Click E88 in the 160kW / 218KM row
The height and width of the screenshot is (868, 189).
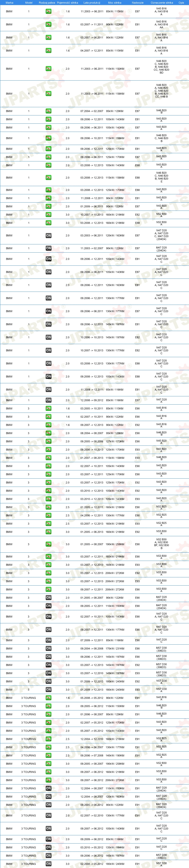click(x=137, y=223)
